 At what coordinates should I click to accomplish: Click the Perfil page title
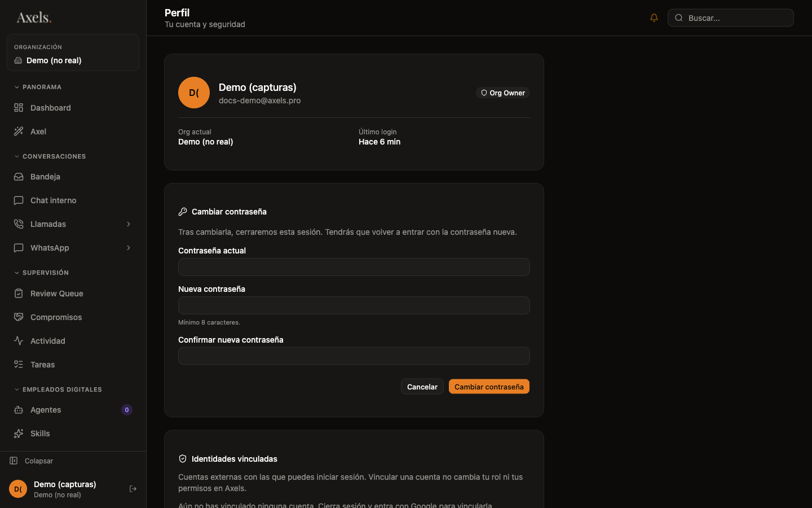pos(177,12)
